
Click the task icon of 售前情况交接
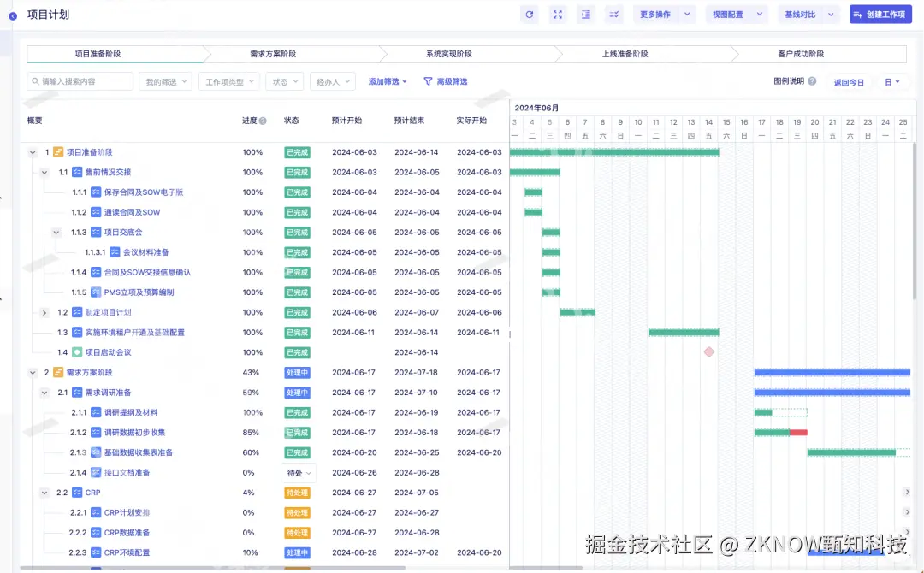point(77,173)
